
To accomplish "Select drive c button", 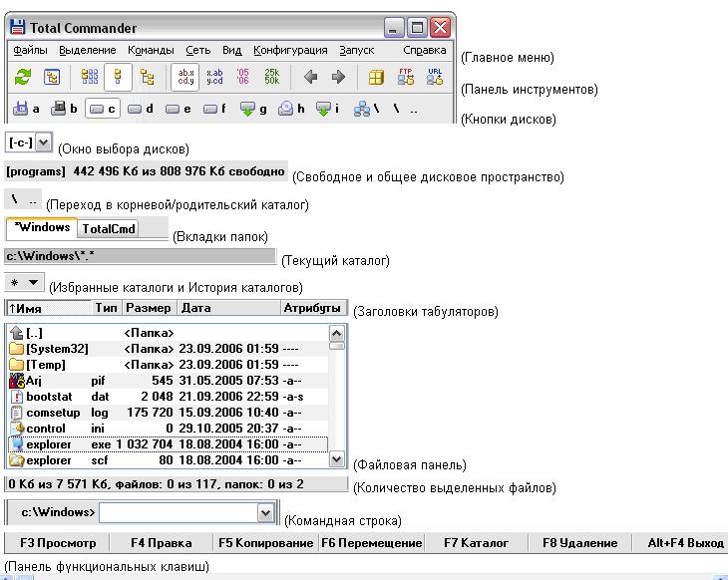I will point(103,109).
